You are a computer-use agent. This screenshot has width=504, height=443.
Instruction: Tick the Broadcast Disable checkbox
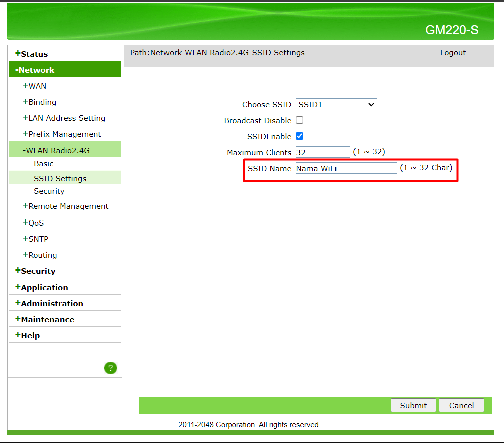tap(299, 120)
